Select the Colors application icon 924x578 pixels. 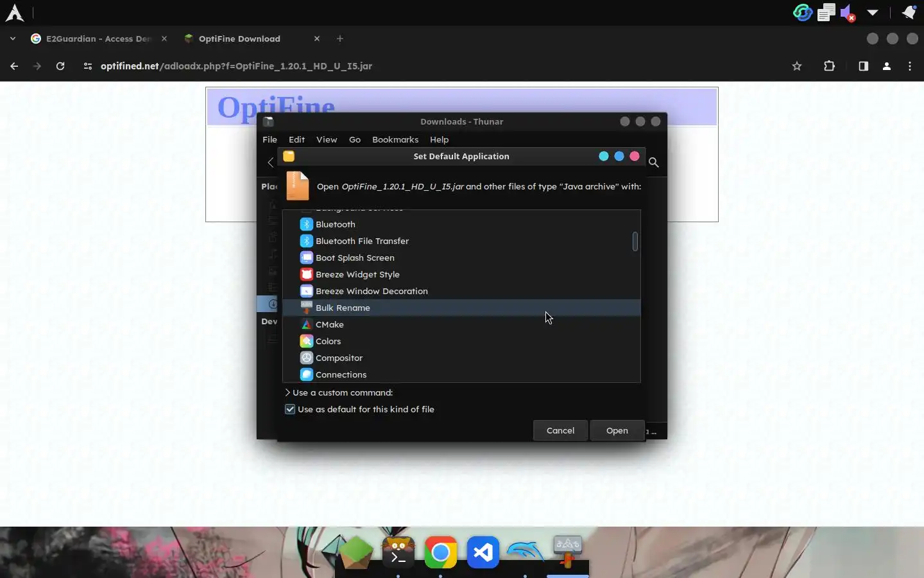[307, 341]
